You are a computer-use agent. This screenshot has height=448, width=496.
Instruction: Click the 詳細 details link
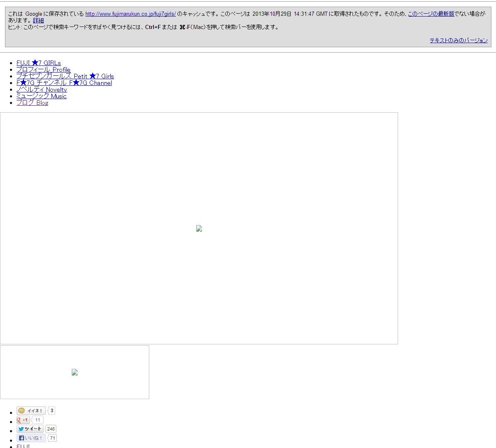point(38,21)
